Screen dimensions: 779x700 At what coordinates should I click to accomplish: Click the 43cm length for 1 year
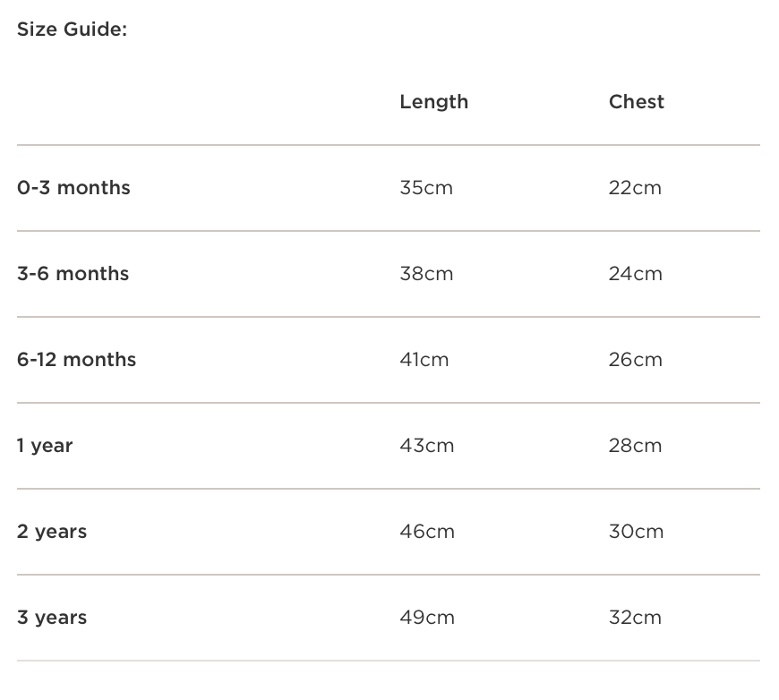click(x=426, y=446)
